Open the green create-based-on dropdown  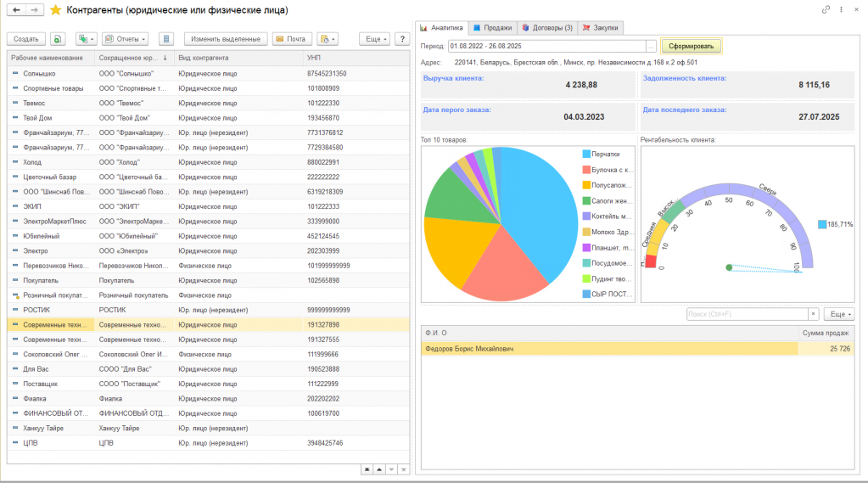click(86, 39)
